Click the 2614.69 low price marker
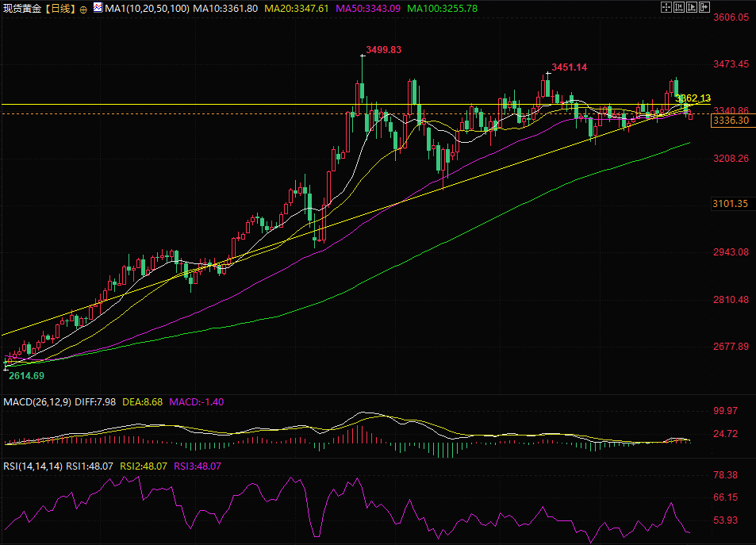756x545 pixels. (x=26, y=376)
